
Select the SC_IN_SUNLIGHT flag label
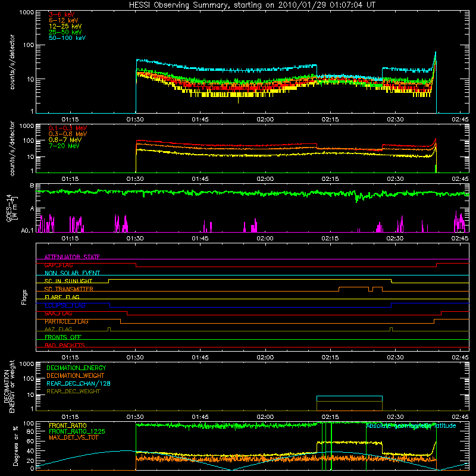(68, 281)
